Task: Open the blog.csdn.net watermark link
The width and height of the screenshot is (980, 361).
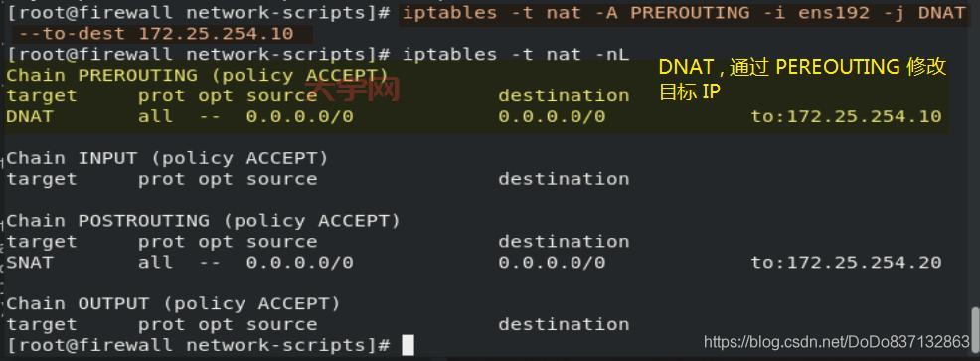Action: tap(836, 341)
